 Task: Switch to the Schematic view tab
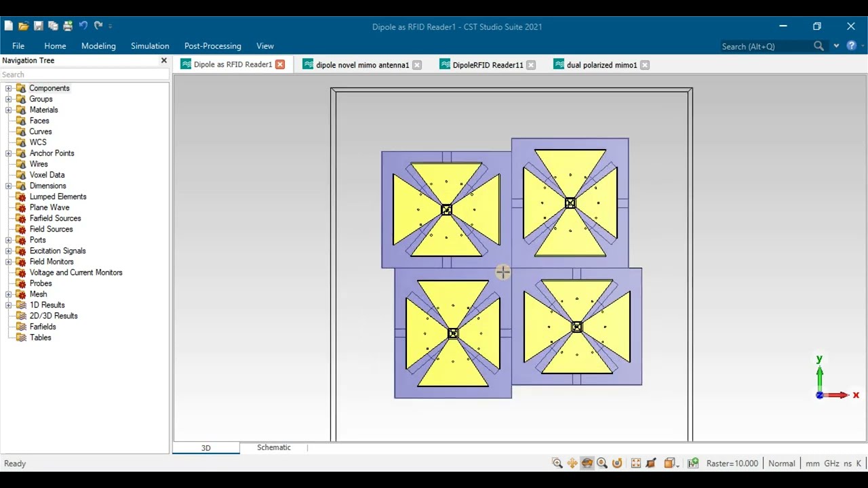tap(273, 447)
